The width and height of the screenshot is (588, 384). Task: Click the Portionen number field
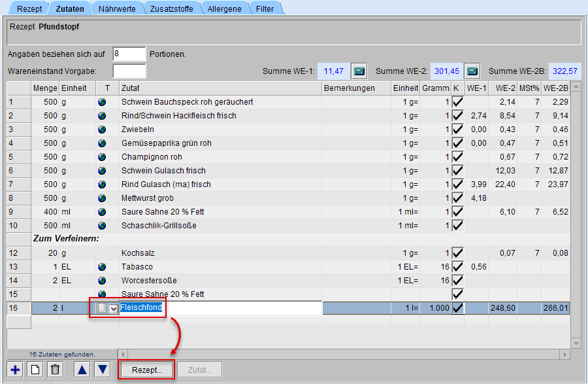(x=129, y=54)
